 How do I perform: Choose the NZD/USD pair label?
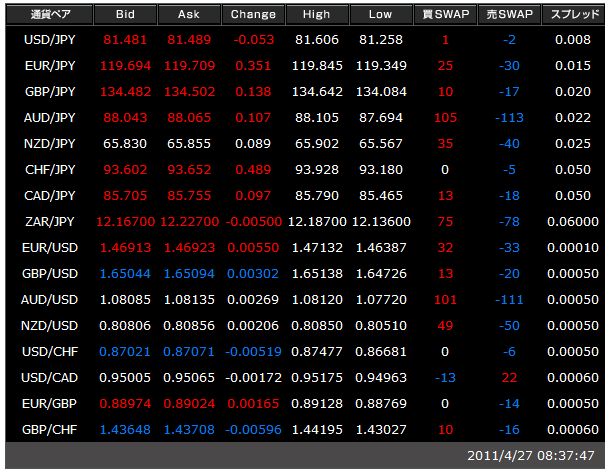pos(49,326)
